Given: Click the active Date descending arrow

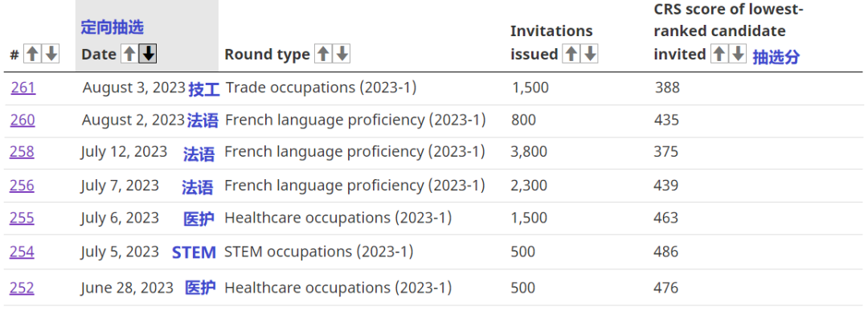Looking at the screenshot, I should (x=149, y=54).
